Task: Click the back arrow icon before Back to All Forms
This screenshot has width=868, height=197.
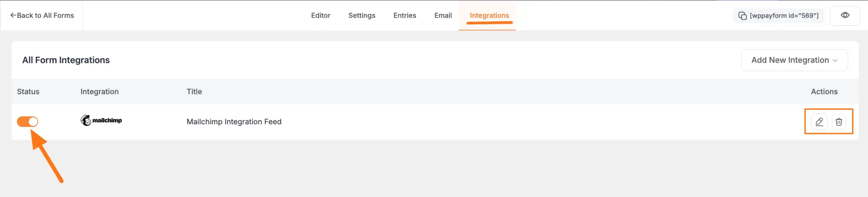Action: click(13, 15)
